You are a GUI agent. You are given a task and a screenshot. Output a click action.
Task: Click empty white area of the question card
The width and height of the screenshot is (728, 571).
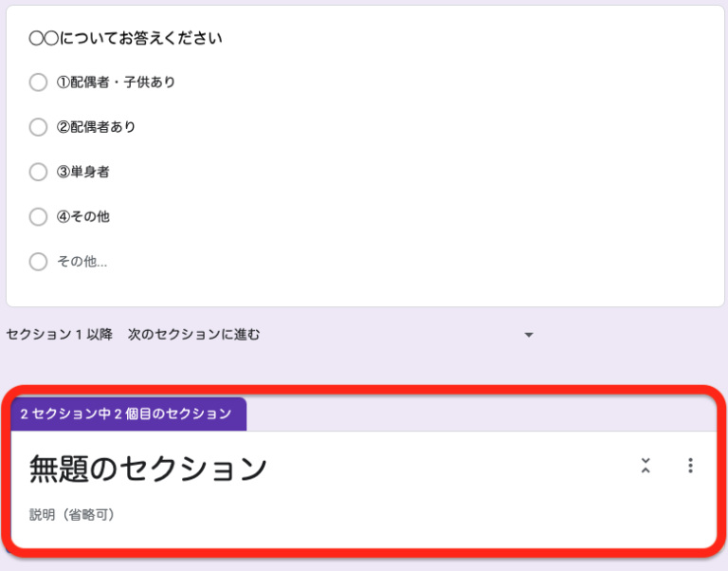[x=474, y=171]
